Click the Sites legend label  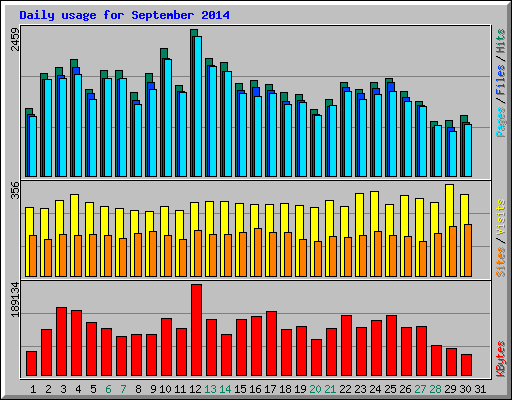point(501,262)
